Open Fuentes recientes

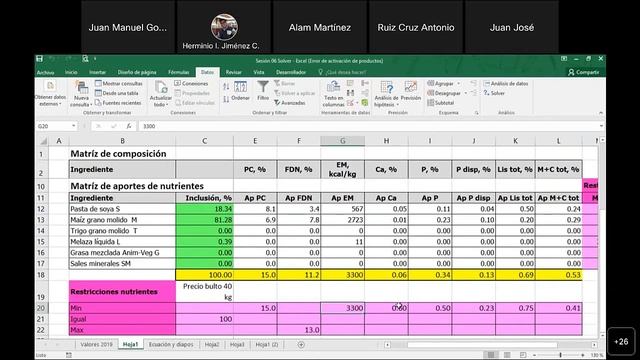(x=118, y=103)
